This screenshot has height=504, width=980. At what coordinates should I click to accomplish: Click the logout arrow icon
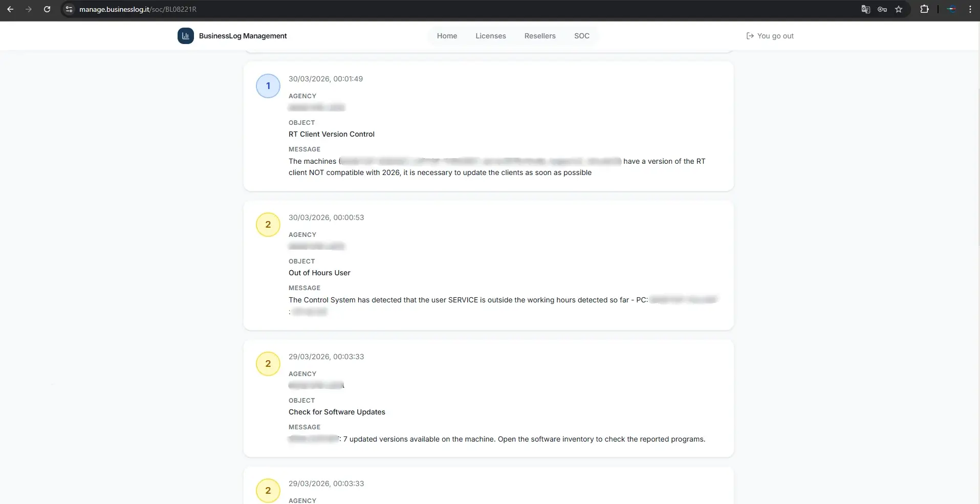coord(750,36)
